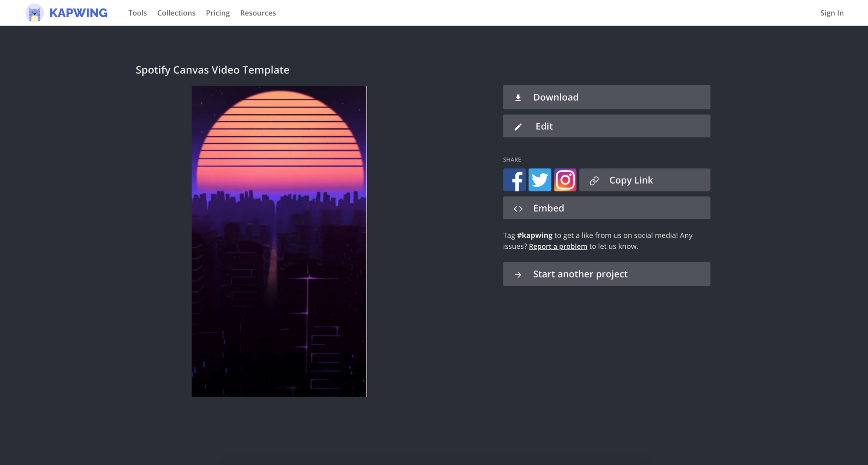868x465 pixels.
Task: Open the Tools menu
Action: pos(138,13)
